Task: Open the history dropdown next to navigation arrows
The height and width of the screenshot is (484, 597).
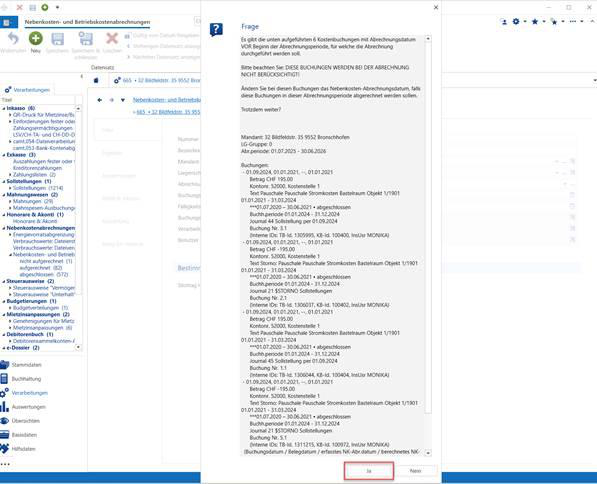Action: (123, 100)
